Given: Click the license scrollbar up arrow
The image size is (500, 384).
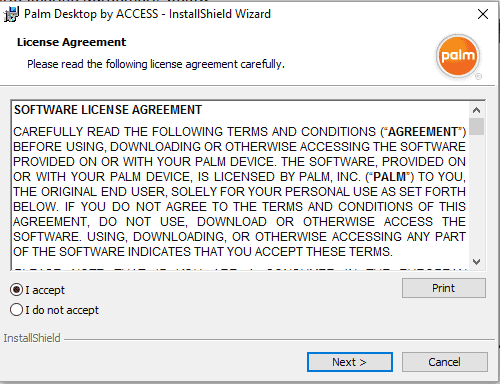Looking at the screenshot, I should [x=476, y=110].
